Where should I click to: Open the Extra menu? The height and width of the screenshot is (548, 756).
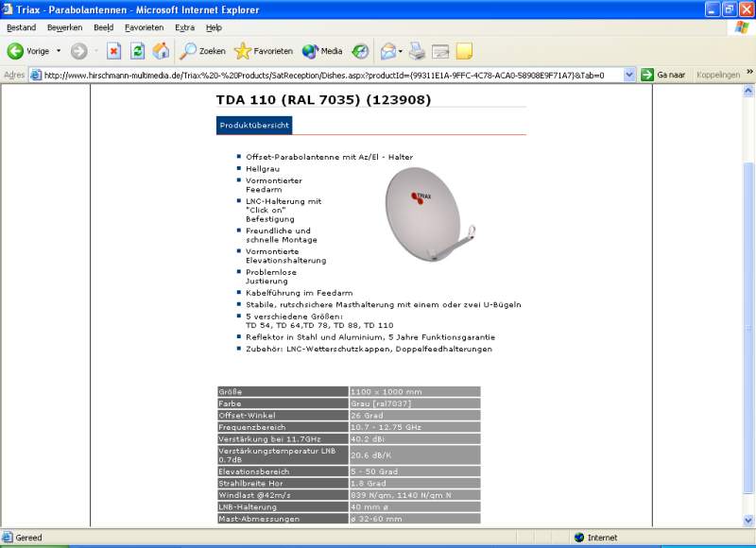click(x=184, y=27)
